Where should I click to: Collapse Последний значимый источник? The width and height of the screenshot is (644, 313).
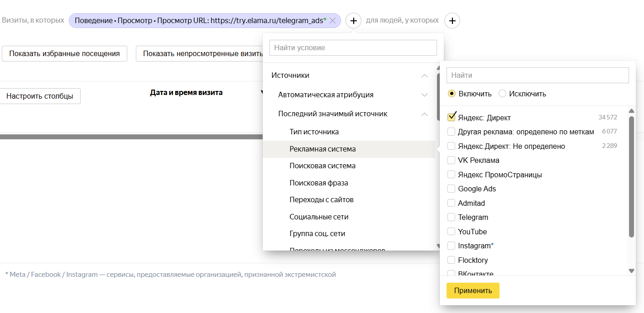425,114
